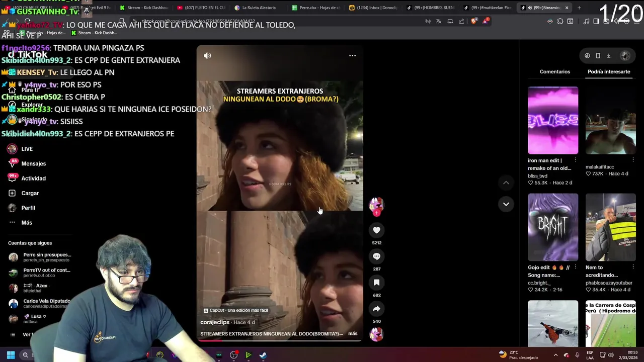
Task: Switch to the Comentarios tab
Action: (555, 71)
